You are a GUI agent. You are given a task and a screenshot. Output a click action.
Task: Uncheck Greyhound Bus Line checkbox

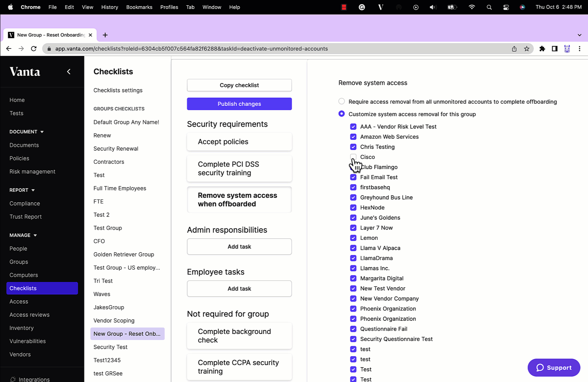click(x=353, y=197)
